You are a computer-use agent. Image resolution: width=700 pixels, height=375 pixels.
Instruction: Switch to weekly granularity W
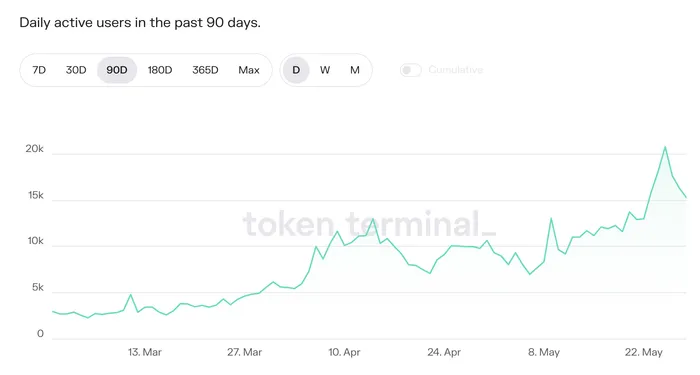click(325, 70)
